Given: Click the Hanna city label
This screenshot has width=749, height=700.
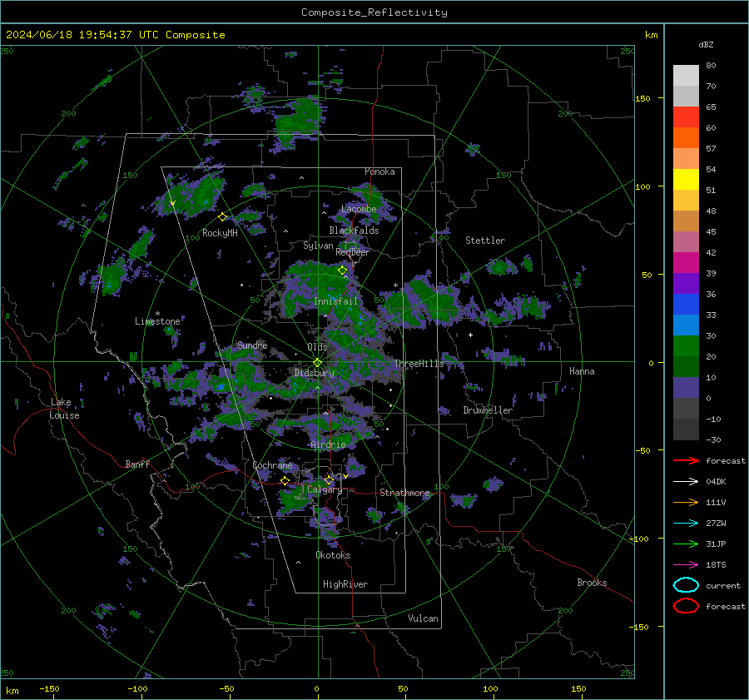Looking at the screenshot, I should coord(582,371).
